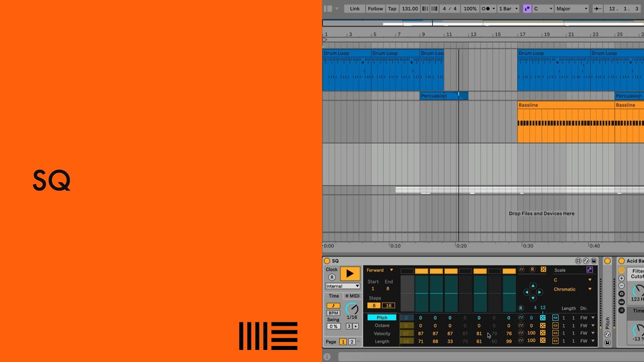
Task: Toggle the fifth step on/off button
Action: tap(465, 271)
